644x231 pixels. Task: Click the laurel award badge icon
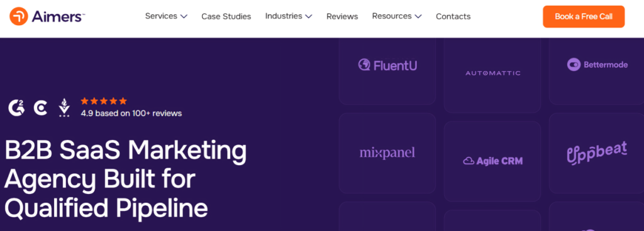pyautogui.click(x=64, y=108)
